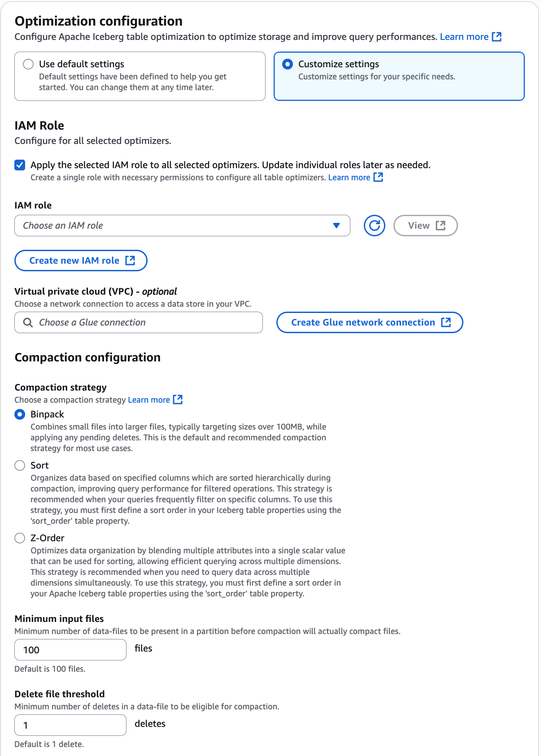Image resolution: width=541 pixels, height=756 pixels.
Task: Click the external link icon after the IAM role Learn more
Action: (379, 177)
